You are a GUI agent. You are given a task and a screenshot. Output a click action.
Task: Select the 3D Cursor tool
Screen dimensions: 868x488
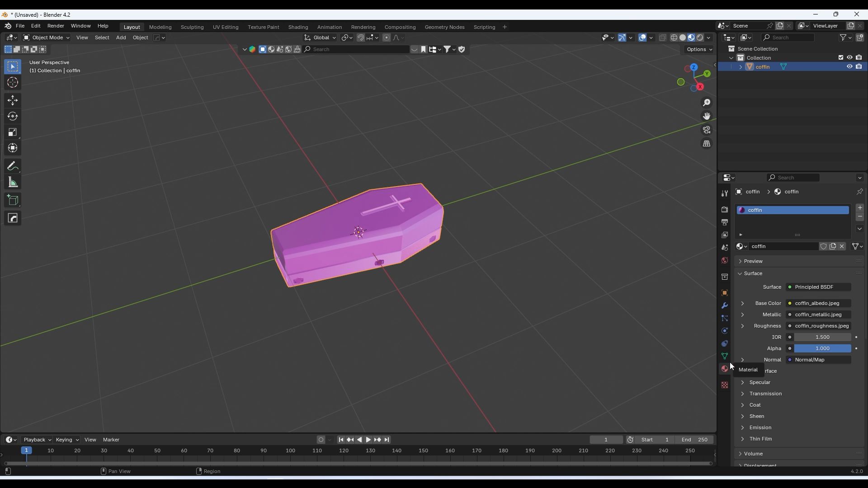13,83
